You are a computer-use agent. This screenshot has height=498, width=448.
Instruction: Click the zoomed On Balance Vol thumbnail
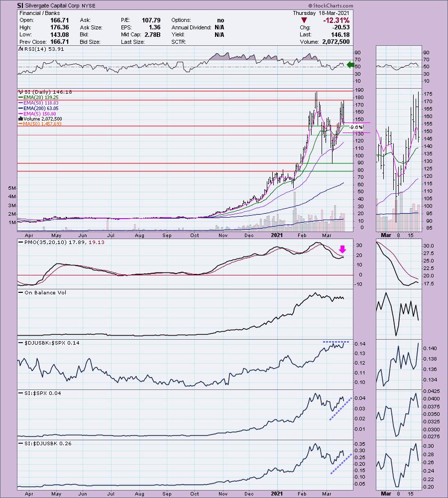coord(399,314)
